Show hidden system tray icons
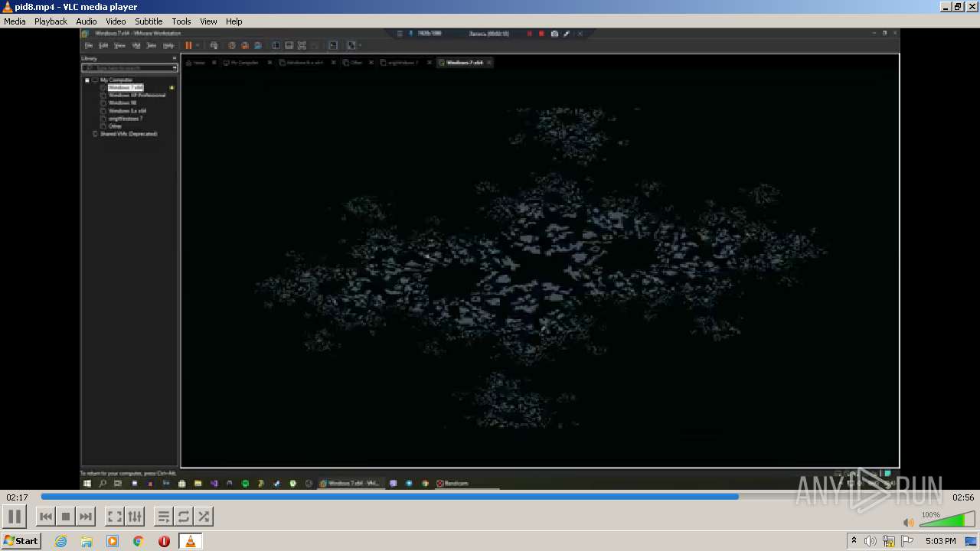The width and height of the screenshot is (980, 551). [854, 541]
